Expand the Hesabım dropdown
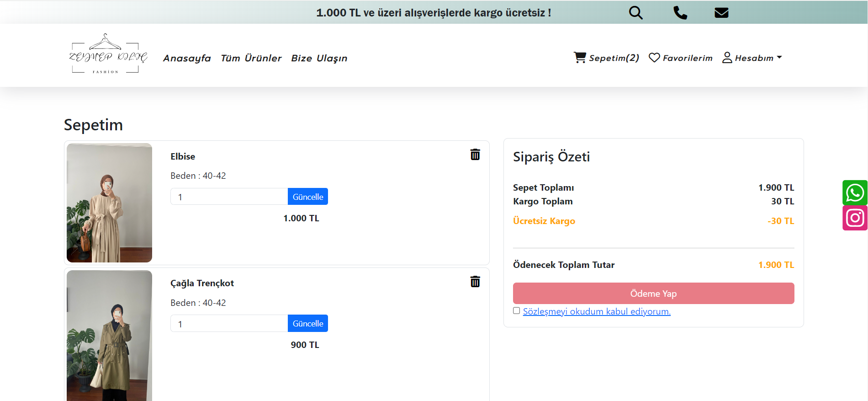Image resolution: width=868 pixels, height=401 pixels. 752,58
